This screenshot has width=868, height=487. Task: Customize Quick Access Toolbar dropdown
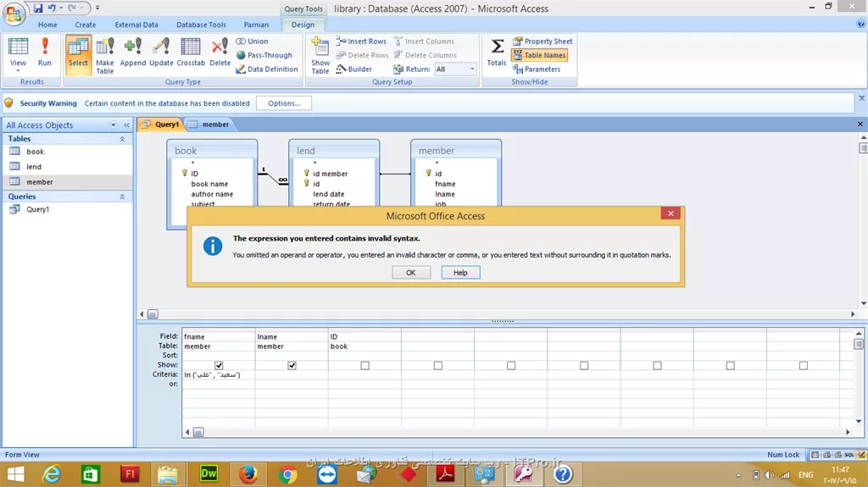tap(97, 8)
